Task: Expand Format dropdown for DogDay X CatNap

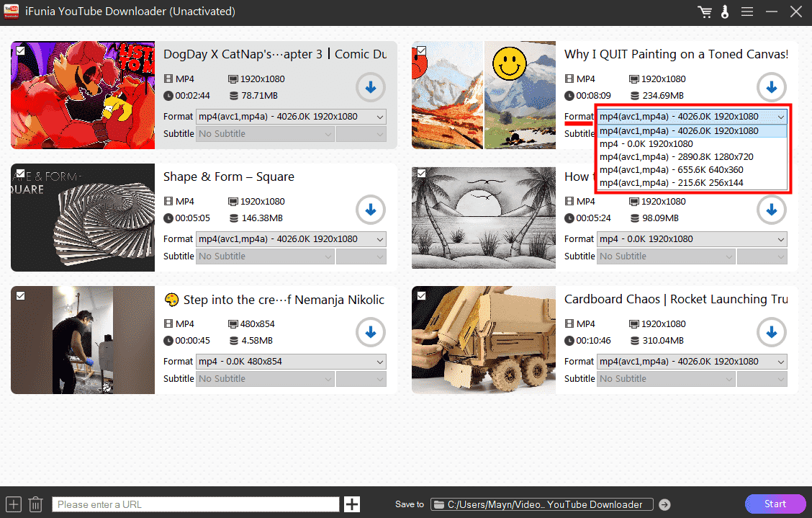Action: [x=291, y=117]
